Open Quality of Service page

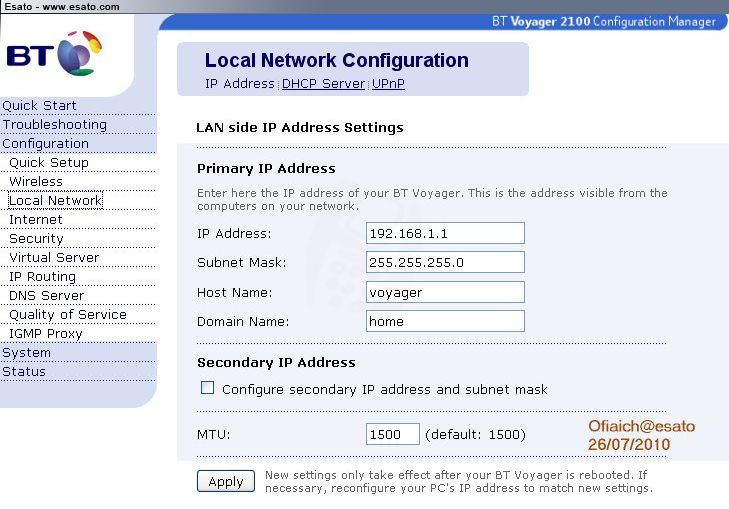(x=68, y=315)
